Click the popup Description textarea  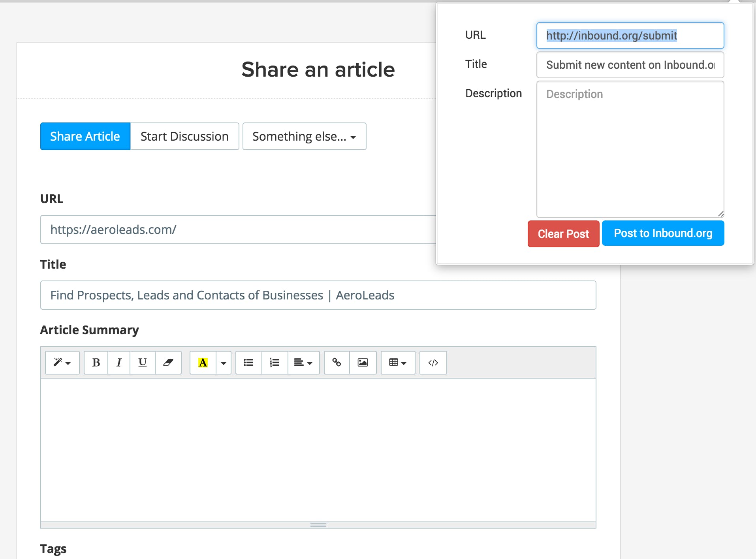coord(630,149)
